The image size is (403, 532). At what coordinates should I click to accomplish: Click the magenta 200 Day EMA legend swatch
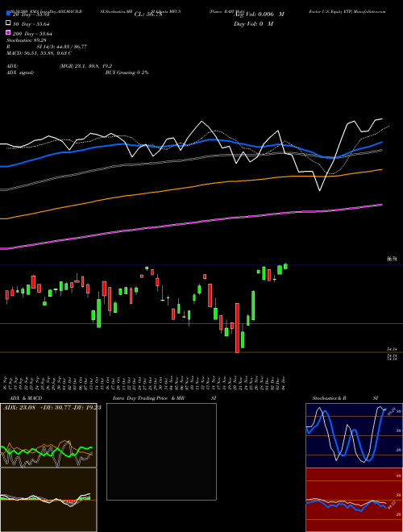tap(8, 32)
